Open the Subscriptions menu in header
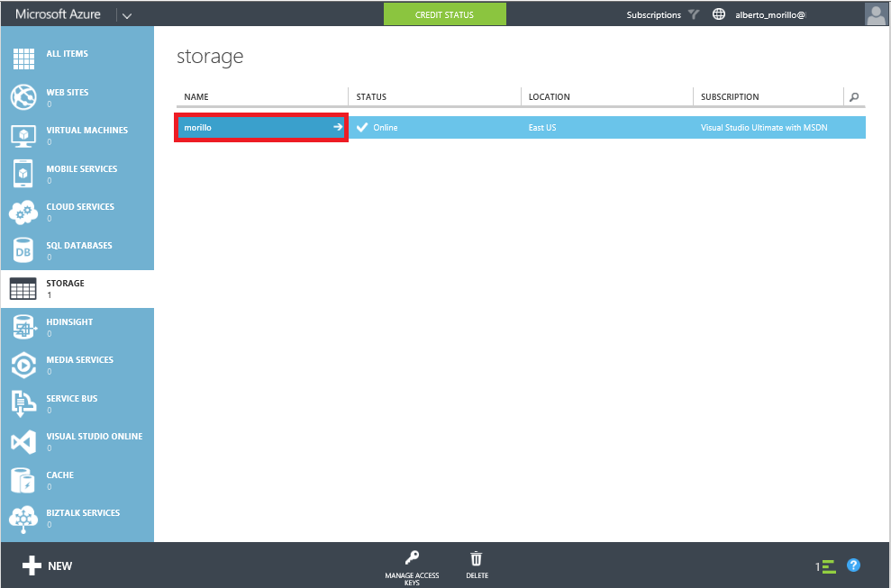Viewport: 891px width, 588px height. [653, 14]
